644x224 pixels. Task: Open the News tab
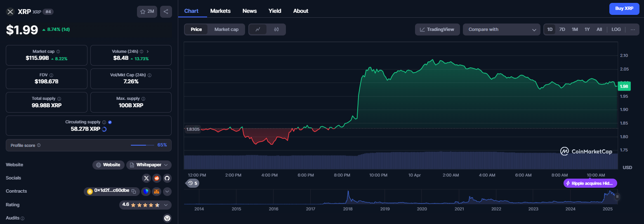pyautogui.click(x=250, y=11)
